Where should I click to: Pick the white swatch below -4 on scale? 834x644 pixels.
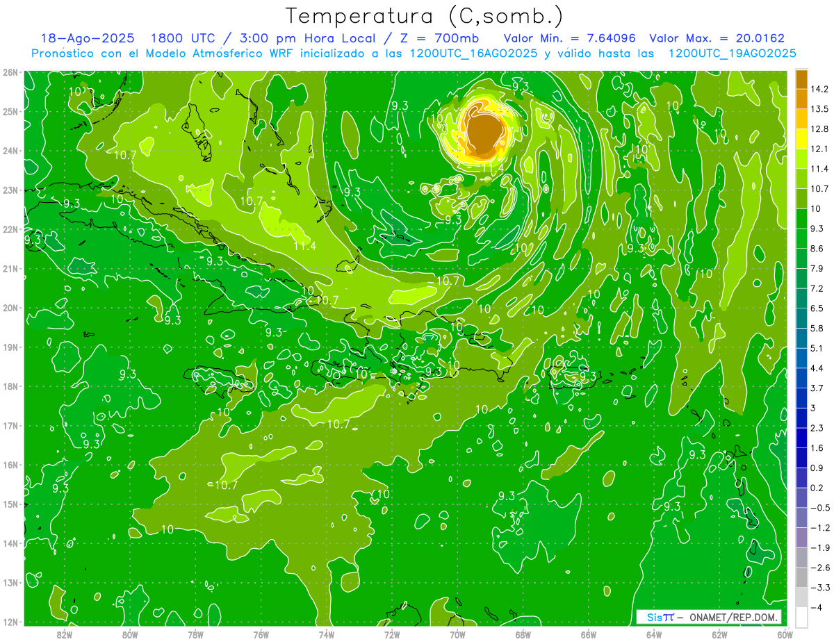click(x=801, y=617)
